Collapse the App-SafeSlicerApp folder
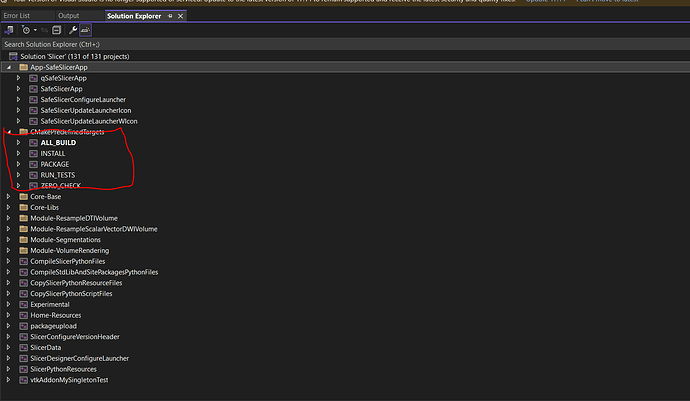Screen dimensions: 690x401 8,67
